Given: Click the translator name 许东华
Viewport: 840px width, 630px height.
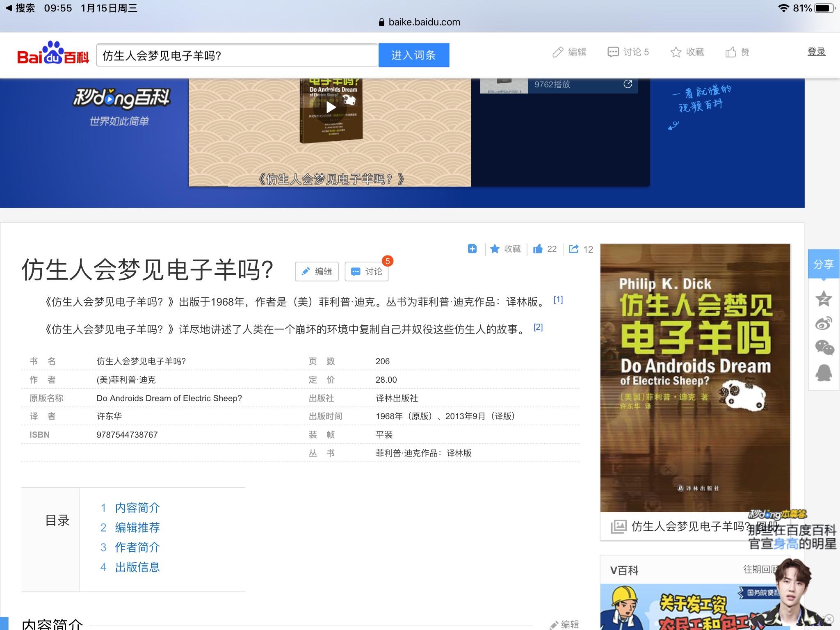Looking at the screenshot, I should (x=109, y=416).
